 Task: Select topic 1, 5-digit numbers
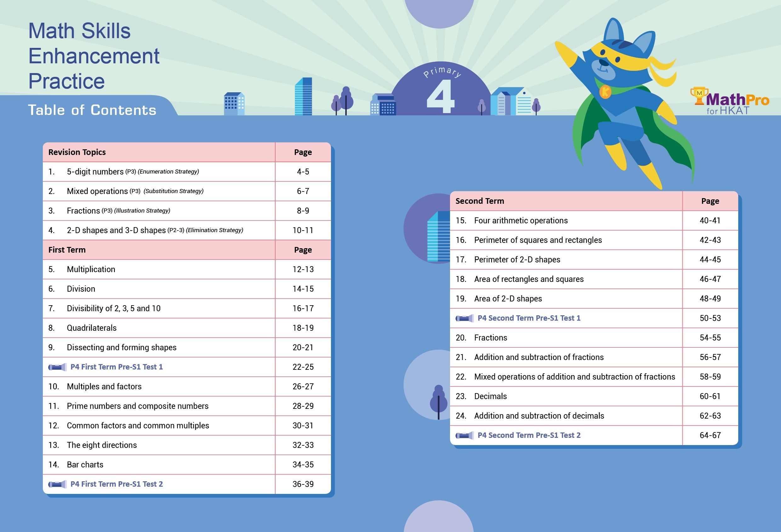pyautogui.click(x=159, y=172)
